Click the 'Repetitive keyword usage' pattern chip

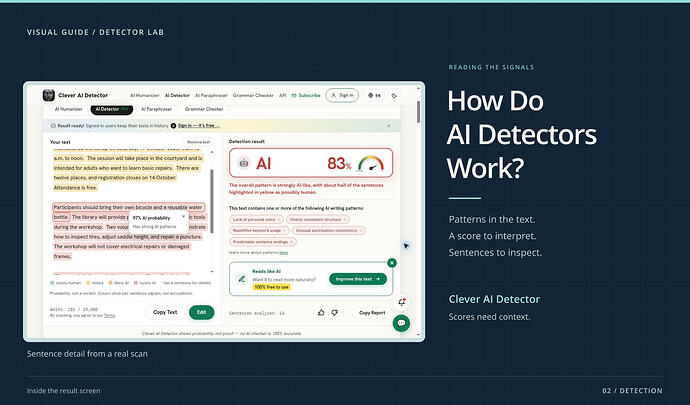point(259,230)
